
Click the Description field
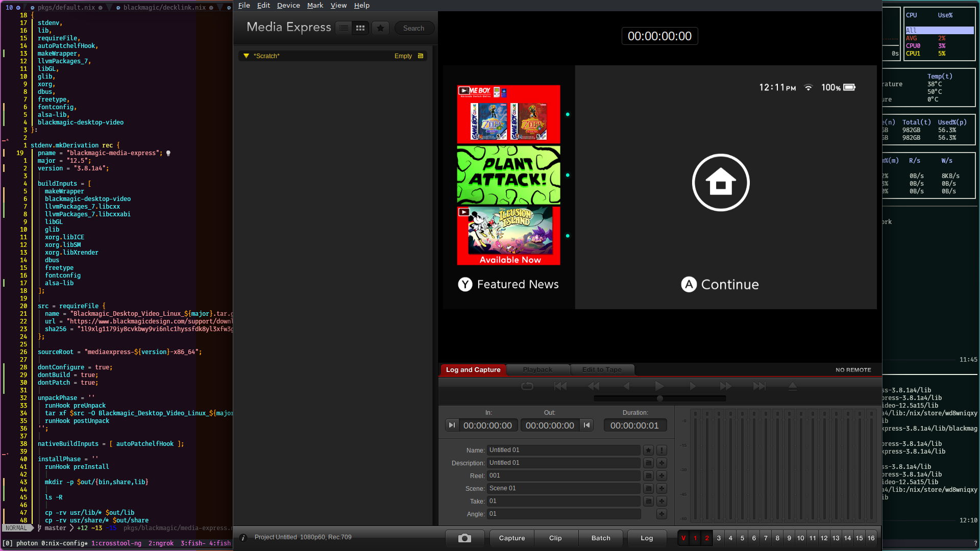click(x=563, y=463)
